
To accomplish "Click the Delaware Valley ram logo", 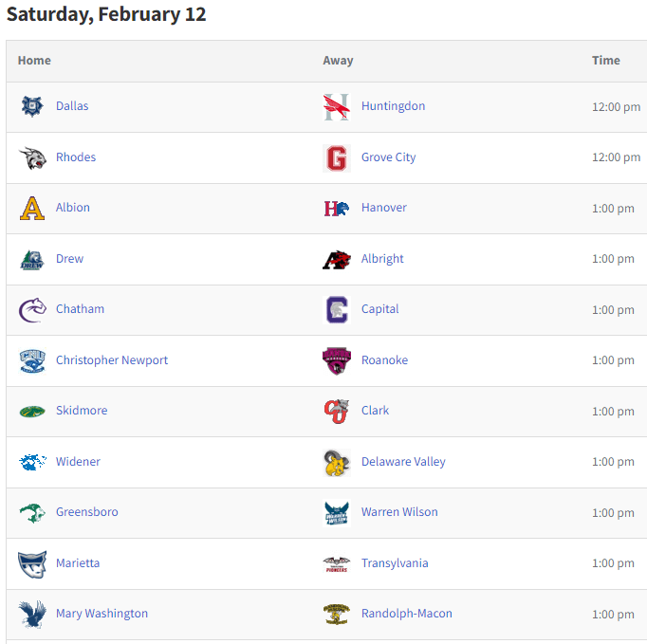I will [337, 463].
